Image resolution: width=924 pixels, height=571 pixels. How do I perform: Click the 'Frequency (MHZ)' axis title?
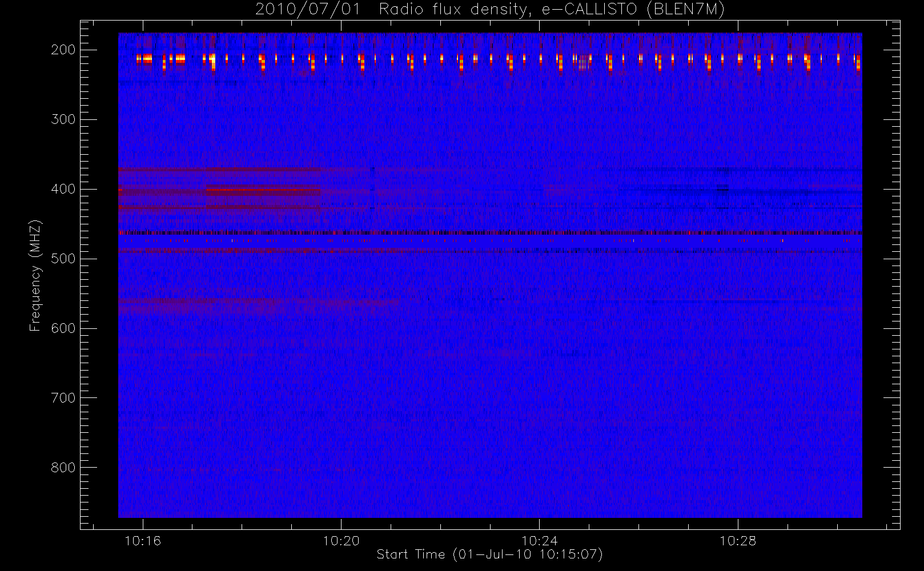pos(35,275)
